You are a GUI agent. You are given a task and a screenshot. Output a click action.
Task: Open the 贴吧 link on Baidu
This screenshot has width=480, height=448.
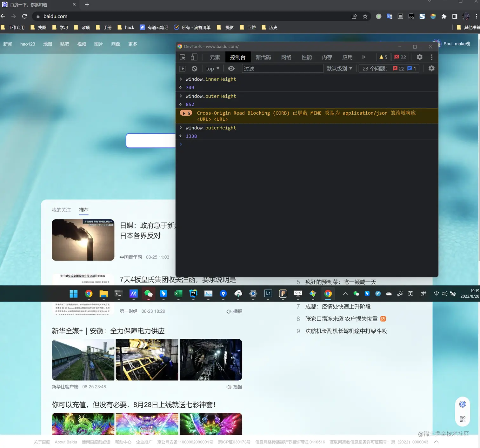tap(64, 44)
